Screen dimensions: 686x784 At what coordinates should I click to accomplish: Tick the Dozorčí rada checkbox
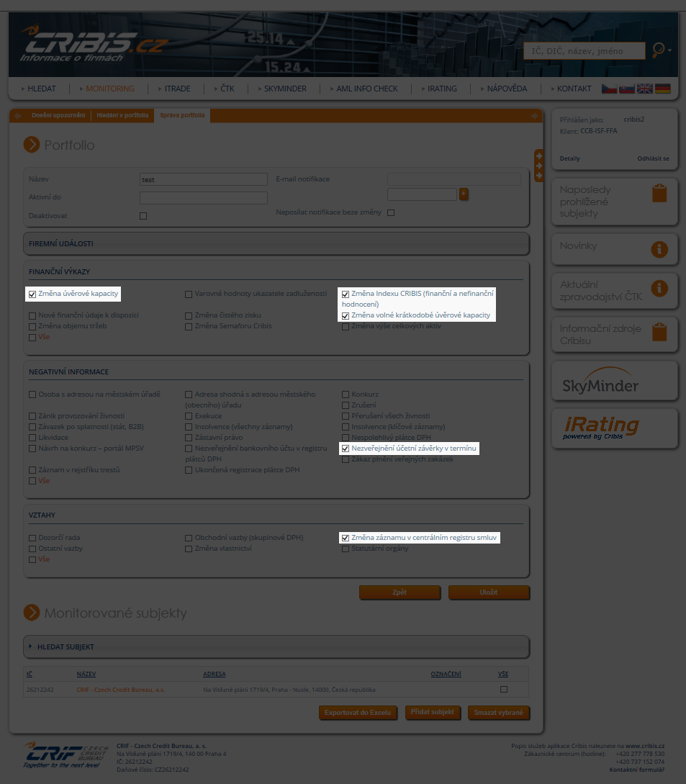(x=32, y=538)
